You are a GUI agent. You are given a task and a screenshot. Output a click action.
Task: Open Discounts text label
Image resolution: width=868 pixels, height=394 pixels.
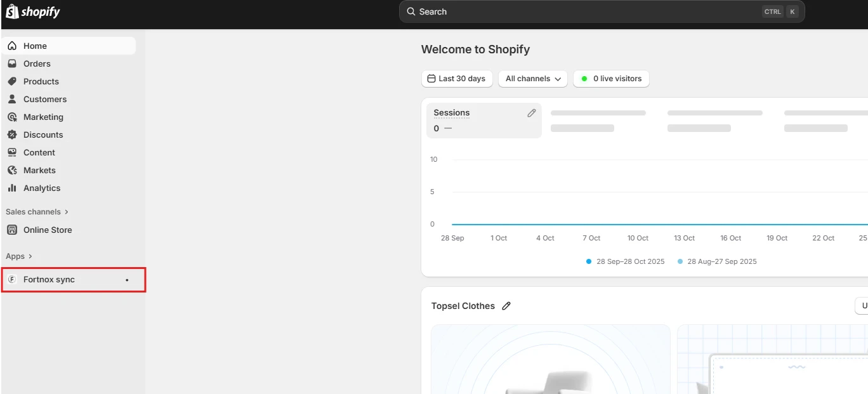coord(43,135)
